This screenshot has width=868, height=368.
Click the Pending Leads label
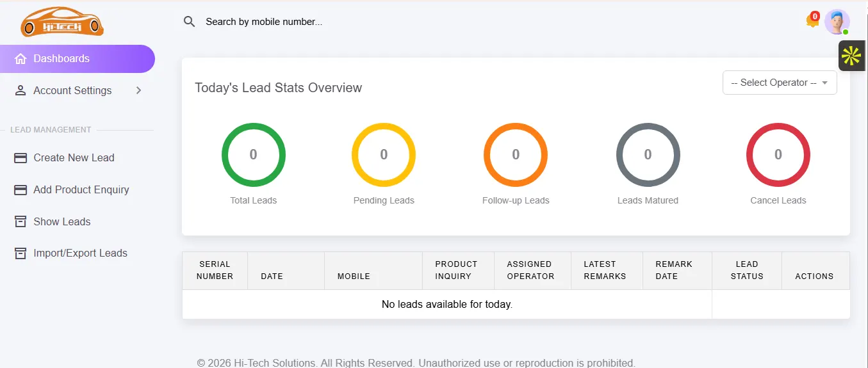[384, 200]
